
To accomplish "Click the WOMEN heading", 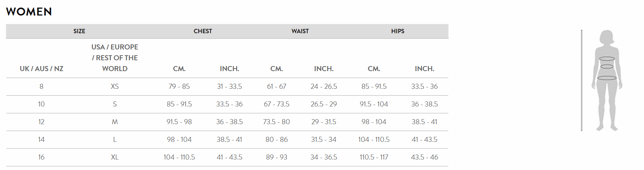I will coord(29,12).
